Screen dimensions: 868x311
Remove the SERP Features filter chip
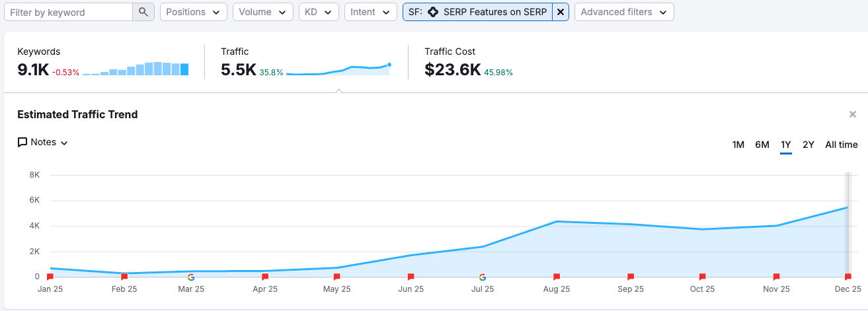point(561,12)
